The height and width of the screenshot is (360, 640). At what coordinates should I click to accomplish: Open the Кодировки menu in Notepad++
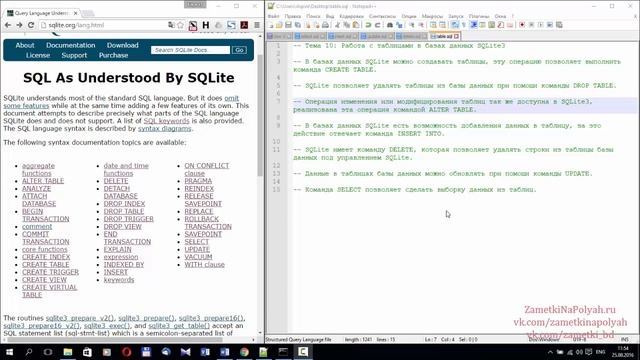click(351, 16)
